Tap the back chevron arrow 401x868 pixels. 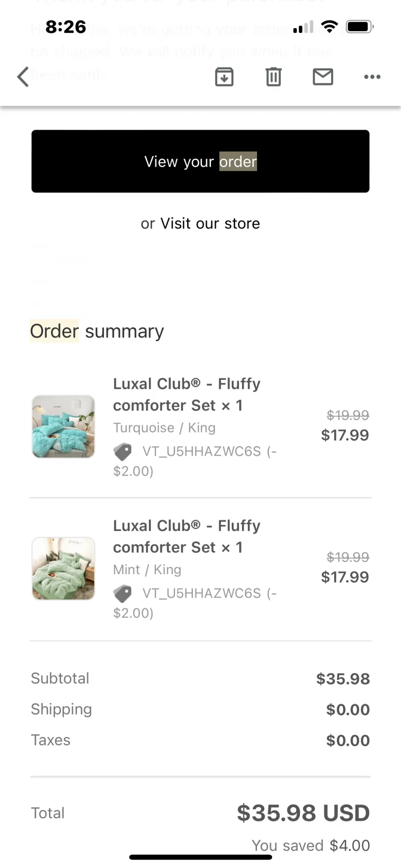(23, 77)
